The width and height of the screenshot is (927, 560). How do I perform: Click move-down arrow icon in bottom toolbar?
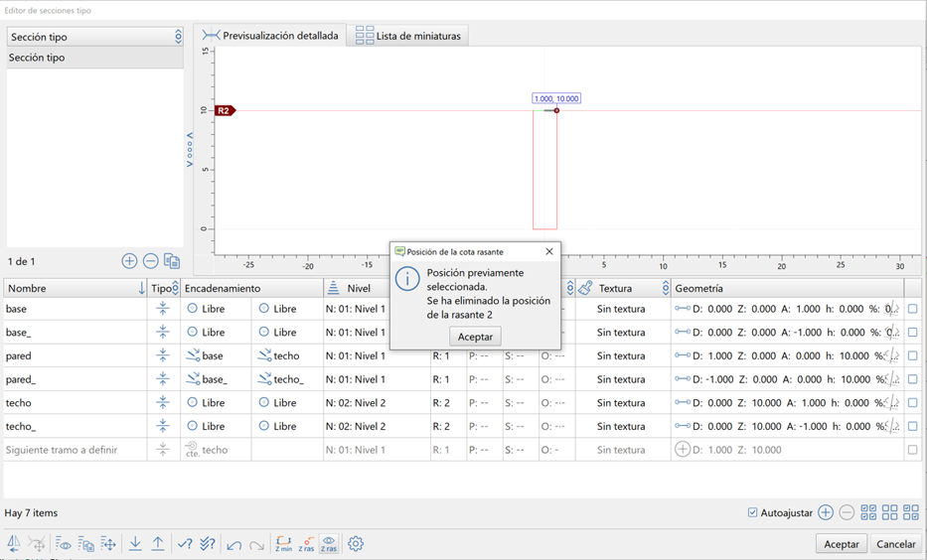[x=135, y=544]
